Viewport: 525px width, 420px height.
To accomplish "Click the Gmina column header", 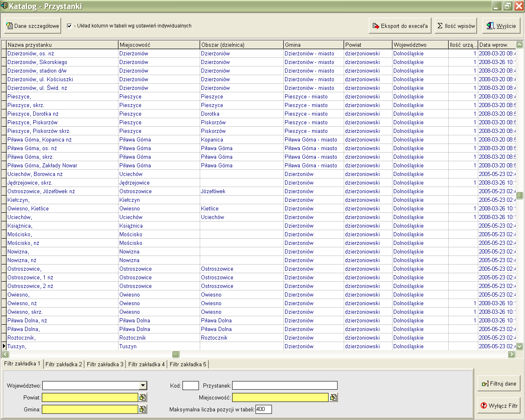I will [x=314, y=45].
